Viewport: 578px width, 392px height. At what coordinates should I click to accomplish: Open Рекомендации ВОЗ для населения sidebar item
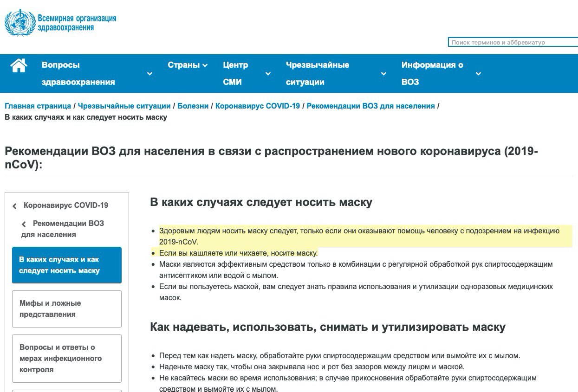pos(63,229)
